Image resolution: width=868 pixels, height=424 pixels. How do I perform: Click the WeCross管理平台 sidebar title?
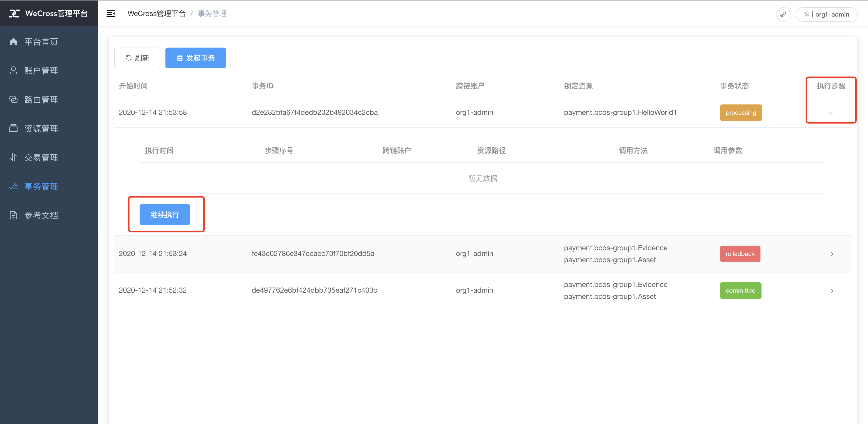pyautogui.click(x=57, y=13)
